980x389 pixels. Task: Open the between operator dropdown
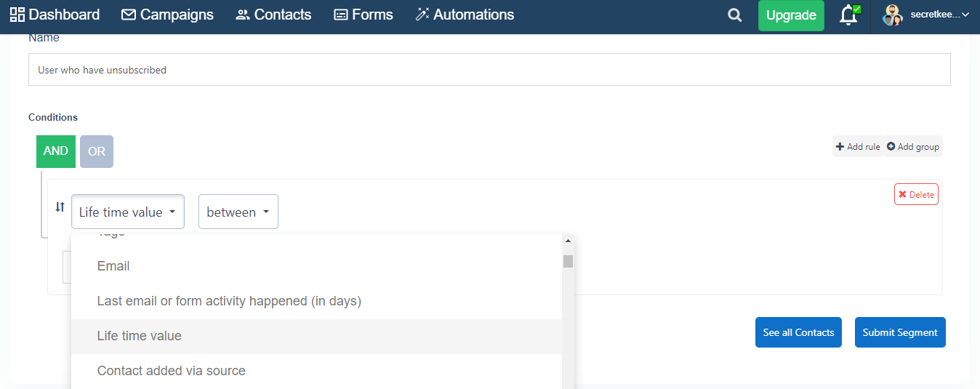238,212
